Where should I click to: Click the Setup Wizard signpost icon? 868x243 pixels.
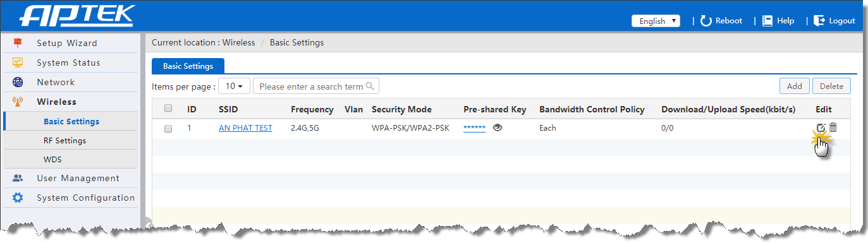[x=18, y=43]
